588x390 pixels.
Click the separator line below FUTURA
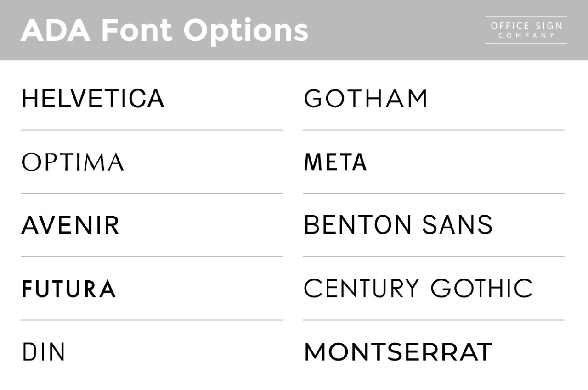tap(152, 320)
